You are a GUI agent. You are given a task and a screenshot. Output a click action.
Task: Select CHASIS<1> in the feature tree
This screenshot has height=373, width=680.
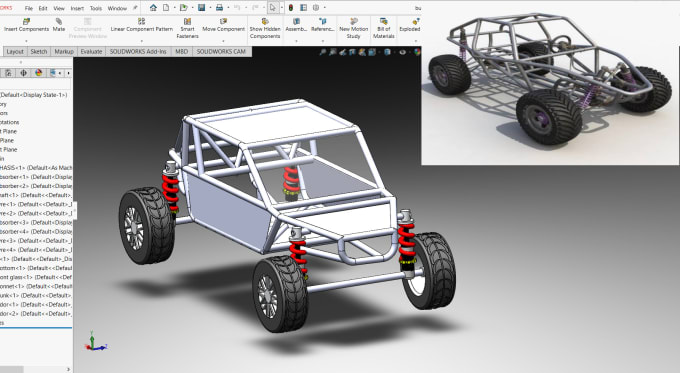(36, 167)
